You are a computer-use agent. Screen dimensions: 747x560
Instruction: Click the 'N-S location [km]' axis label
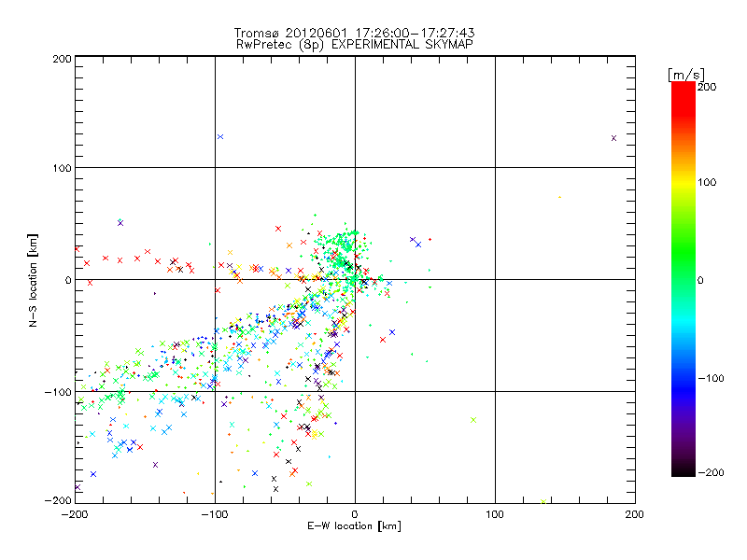tap(33, 281)
